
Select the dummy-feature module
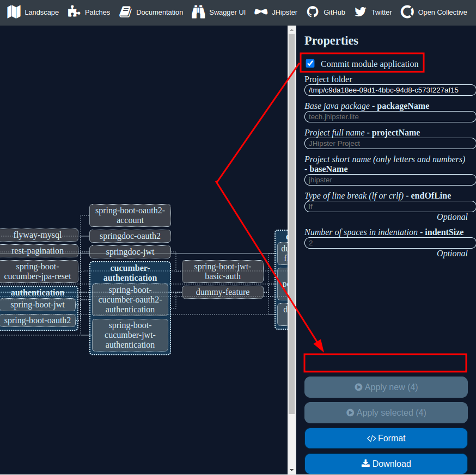click(x=223, y=292)
